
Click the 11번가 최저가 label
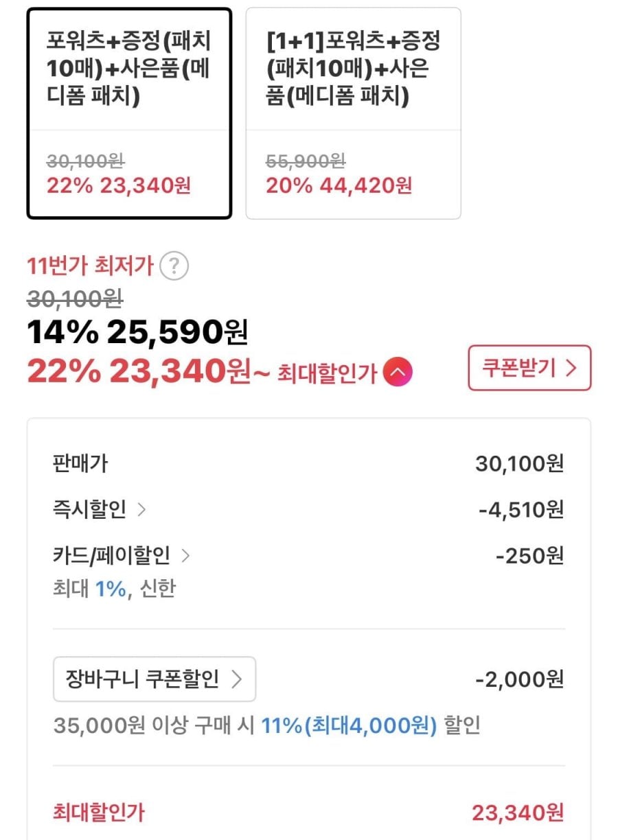tap(90, 266)
